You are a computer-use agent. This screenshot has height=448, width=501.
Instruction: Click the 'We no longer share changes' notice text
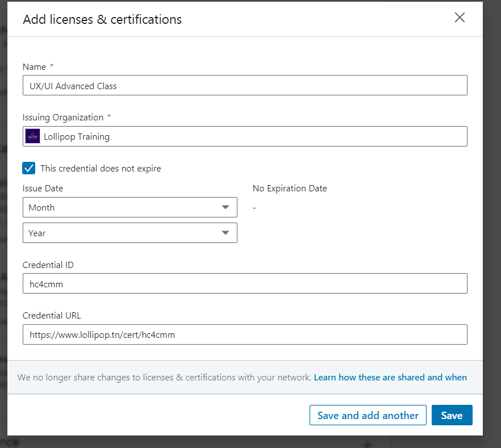164,378
